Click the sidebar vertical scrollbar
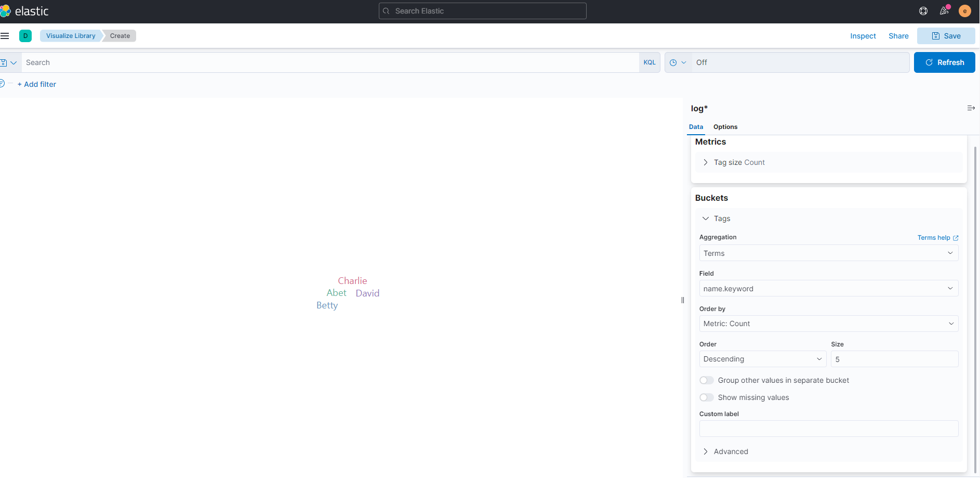Screen dimensions: 980x478 click(975, 309)
